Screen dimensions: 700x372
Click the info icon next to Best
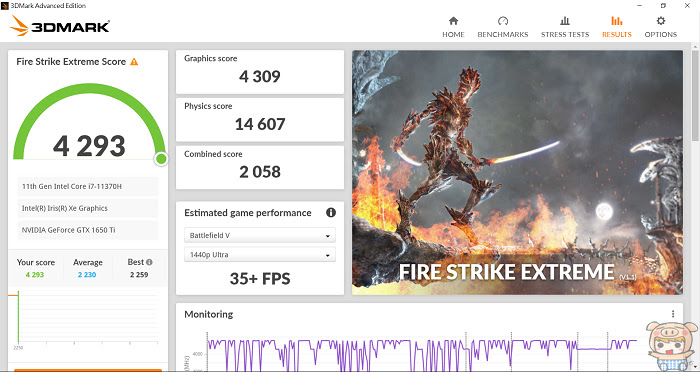(149, 262)
